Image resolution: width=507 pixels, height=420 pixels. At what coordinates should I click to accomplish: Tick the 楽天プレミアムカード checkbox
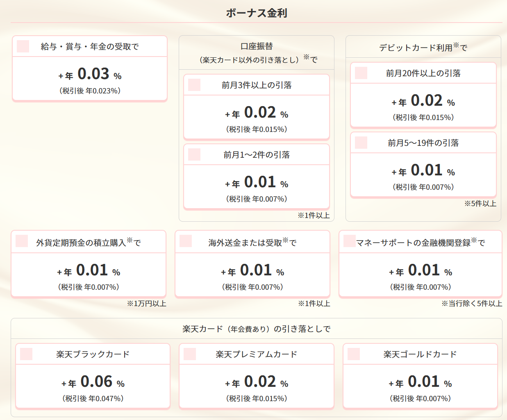[190, 354]
